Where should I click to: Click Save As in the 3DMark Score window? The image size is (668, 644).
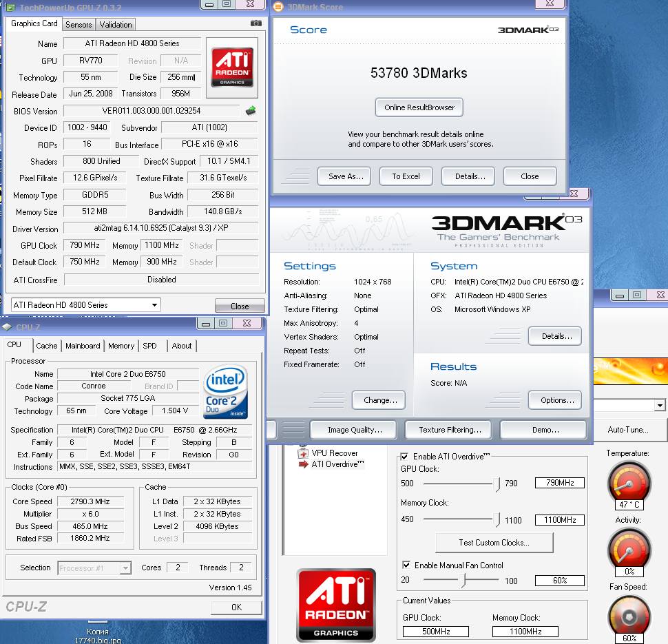[x=344, y=176]
